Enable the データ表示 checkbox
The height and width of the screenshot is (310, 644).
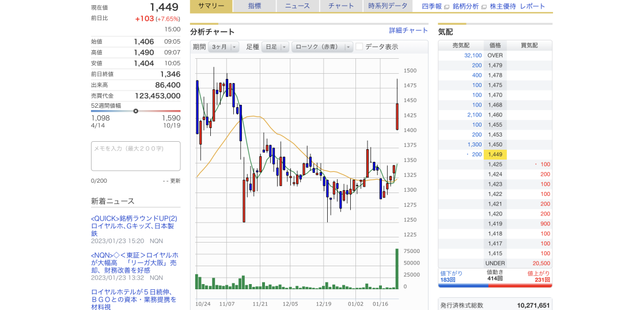tap(359, 47)
